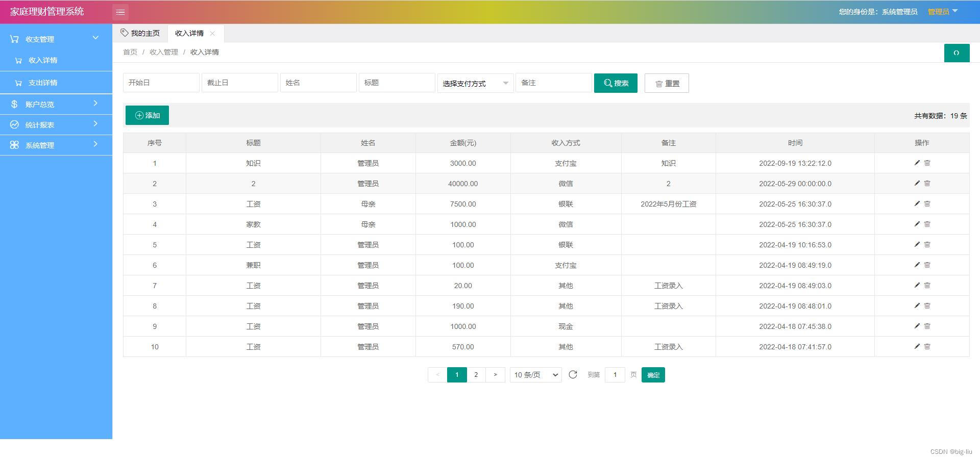980x460 pixels.
Task: Delete row 3 with 7500.00 amount
Action: 927,203
